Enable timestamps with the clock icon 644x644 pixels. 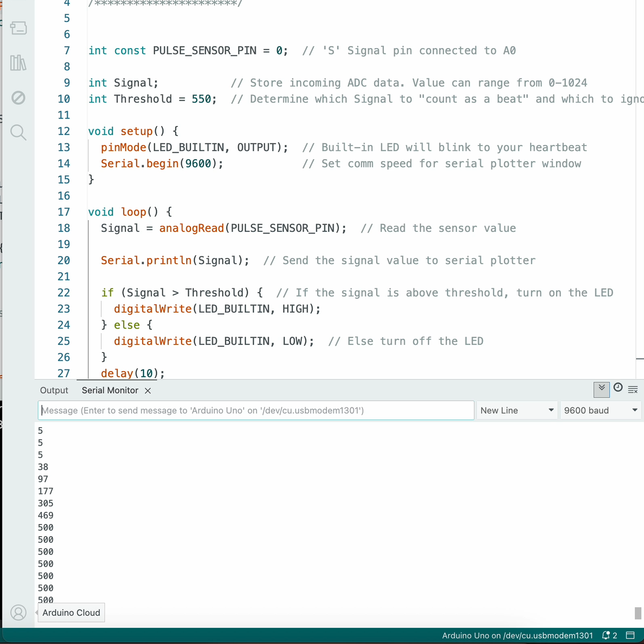click(x=618, y=388)
